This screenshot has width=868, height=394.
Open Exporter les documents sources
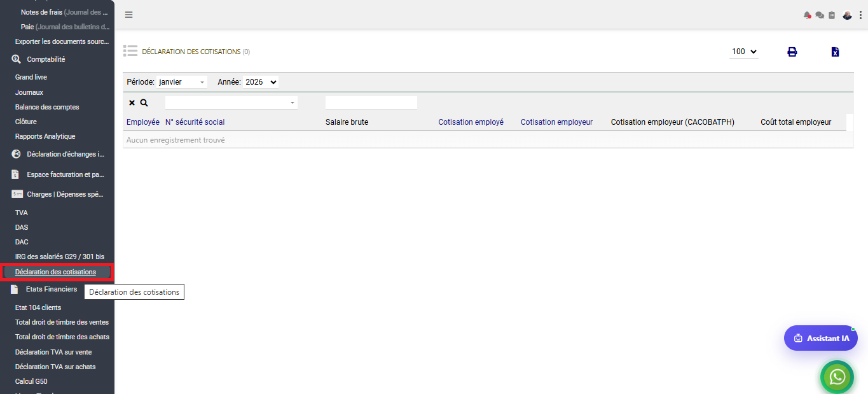click(x=62, y=41)
